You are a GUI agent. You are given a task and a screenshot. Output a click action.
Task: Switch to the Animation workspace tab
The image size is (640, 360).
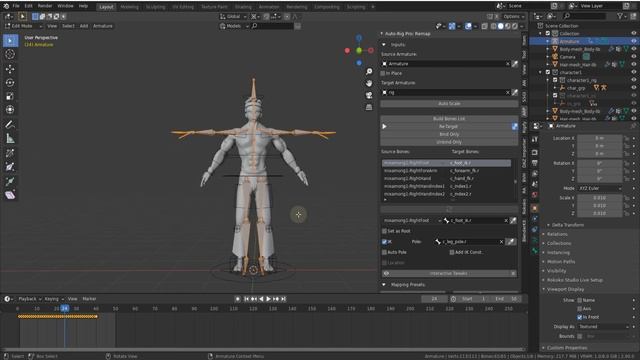coord(269,7)
